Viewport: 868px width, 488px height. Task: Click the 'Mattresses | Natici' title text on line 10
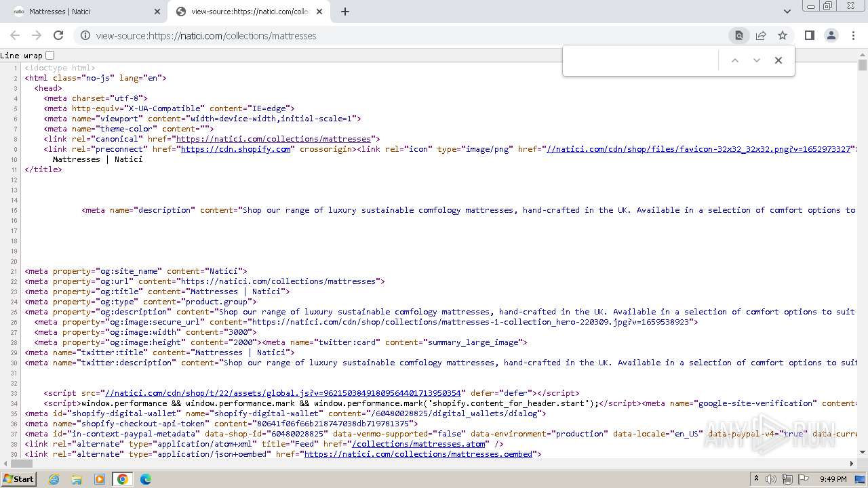(98, 159)
